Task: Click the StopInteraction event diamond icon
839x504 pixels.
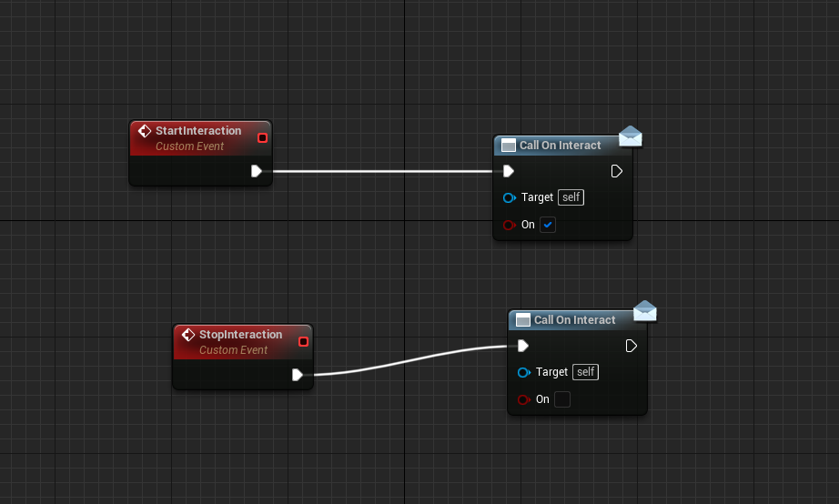Action: pos(188,335)
